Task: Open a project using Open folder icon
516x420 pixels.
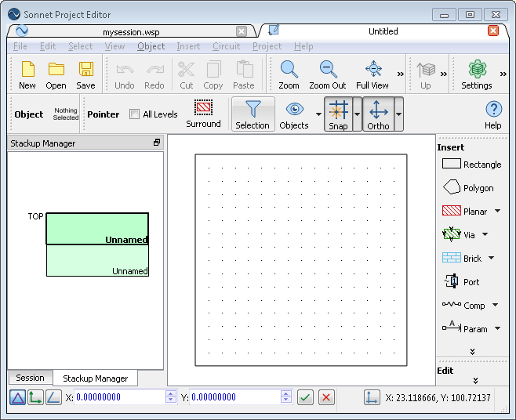Action: tap(56, 75)
